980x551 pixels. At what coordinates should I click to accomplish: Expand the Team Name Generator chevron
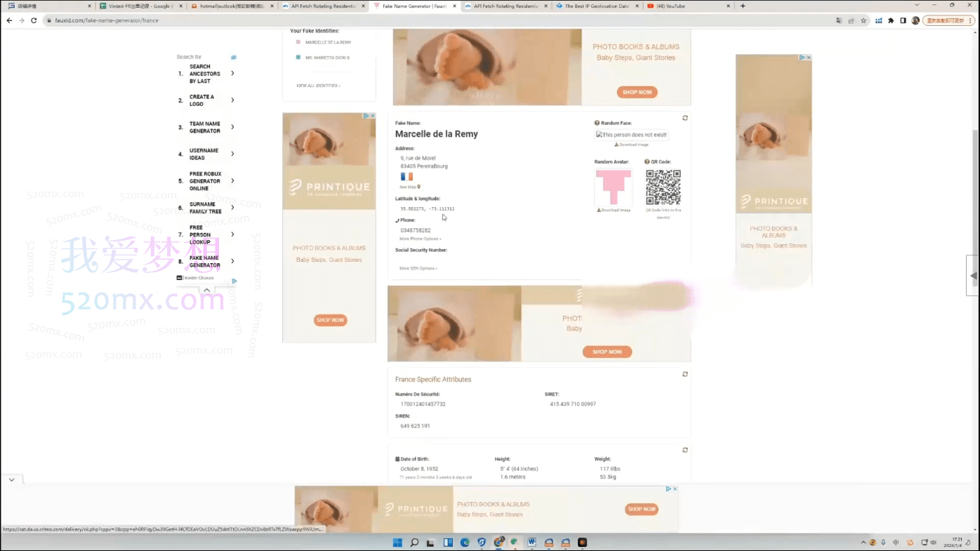(232, 127)
